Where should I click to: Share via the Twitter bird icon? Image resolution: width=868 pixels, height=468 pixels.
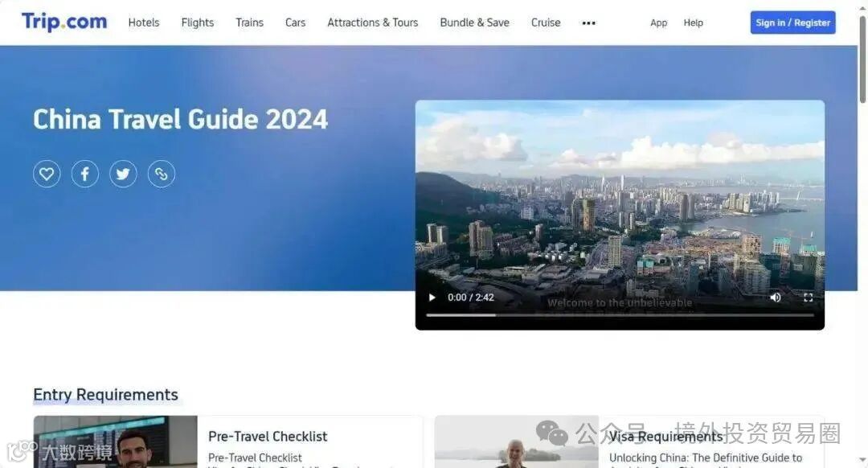[x=123, y=174]
